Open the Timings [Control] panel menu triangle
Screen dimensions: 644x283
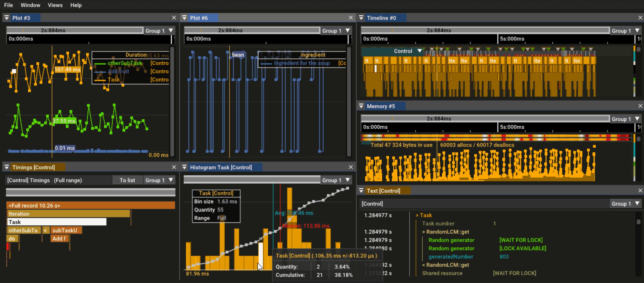pos(7,167)
